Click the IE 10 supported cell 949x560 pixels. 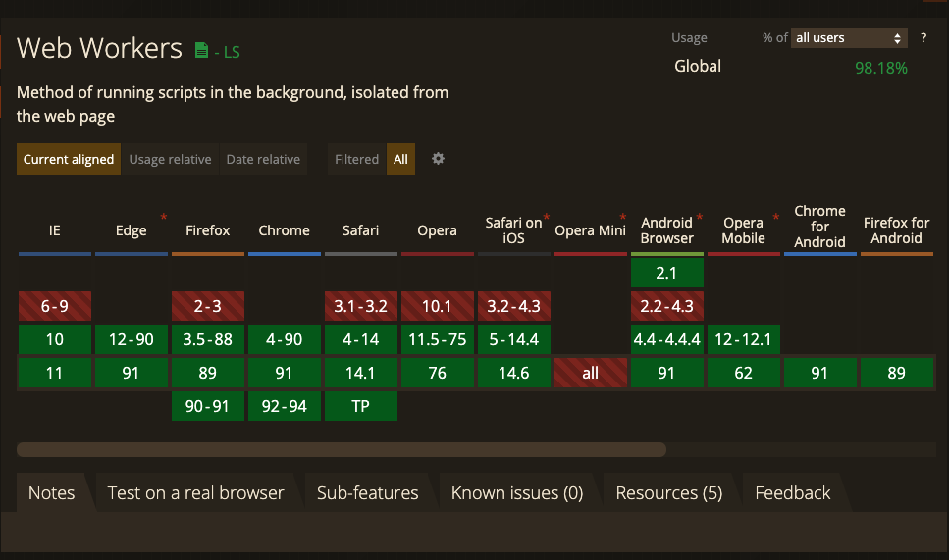coord(55,339)
